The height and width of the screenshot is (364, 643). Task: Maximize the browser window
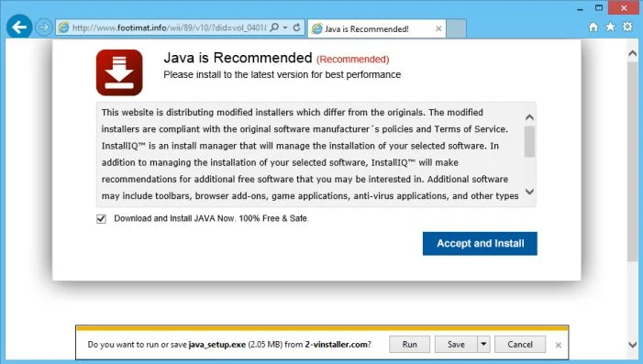[599, 7]
